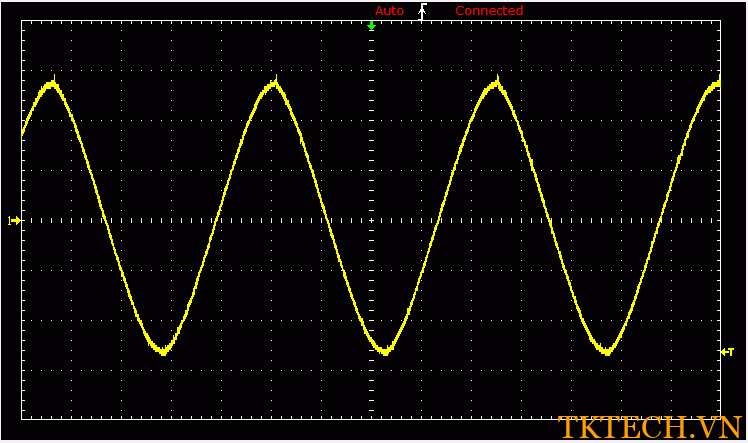This screenshot has width=748, height=443.
Task: Click the third waveform peak right of center
Action: (x=496, y=85)
